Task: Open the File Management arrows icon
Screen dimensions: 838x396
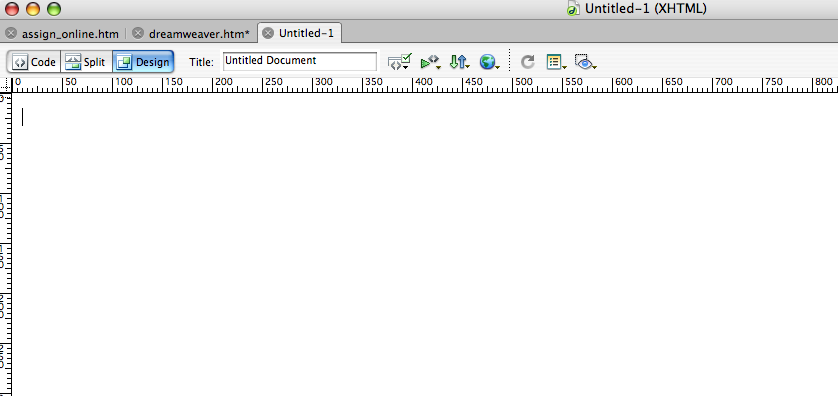Action: (459, 62)
